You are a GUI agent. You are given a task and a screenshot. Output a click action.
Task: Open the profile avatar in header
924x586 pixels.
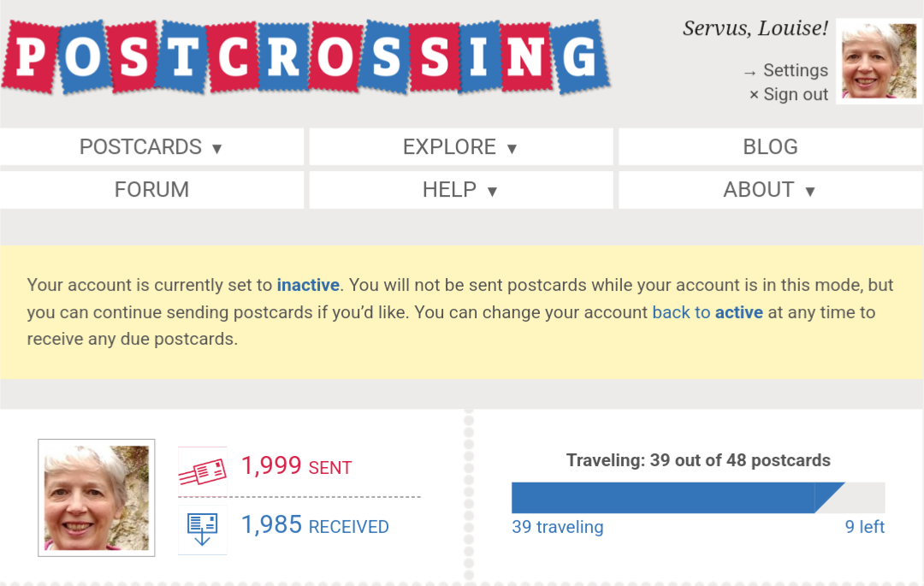pos(879,61)
